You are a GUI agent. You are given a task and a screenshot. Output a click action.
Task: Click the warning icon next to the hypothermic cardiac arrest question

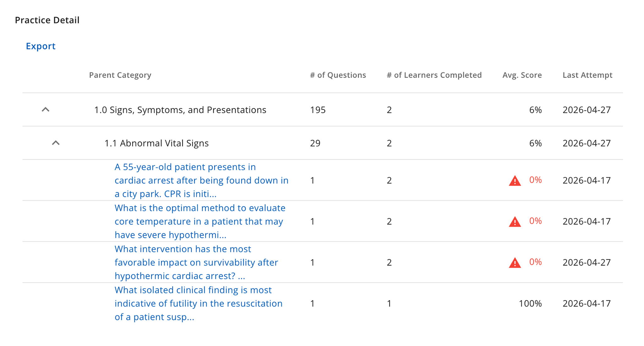(x=514, y=262)
